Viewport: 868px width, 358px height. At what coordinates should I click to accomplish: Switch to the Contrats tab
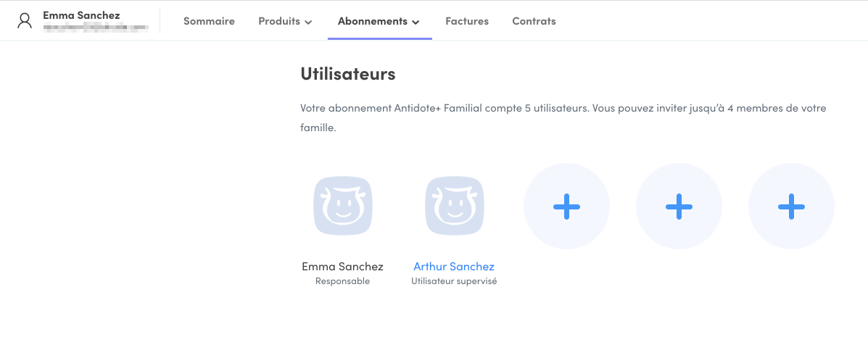(x=534, y=21)
